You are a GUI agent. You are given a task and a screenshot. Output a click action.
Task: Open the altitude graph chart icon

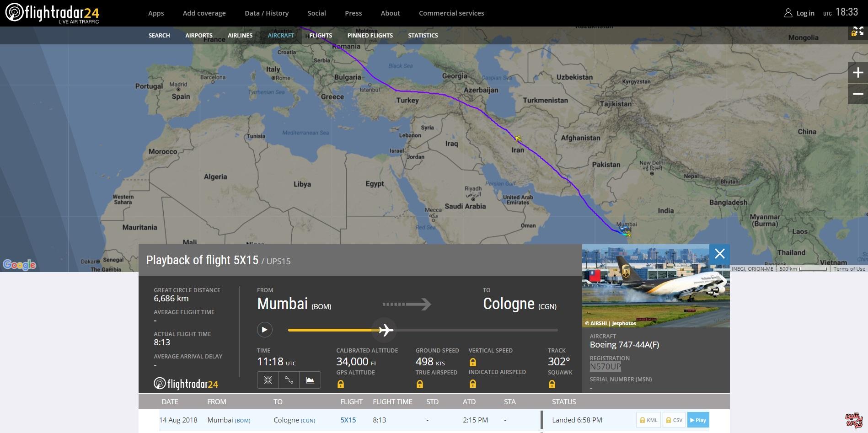pyautogui.click(x=310, y=380)
